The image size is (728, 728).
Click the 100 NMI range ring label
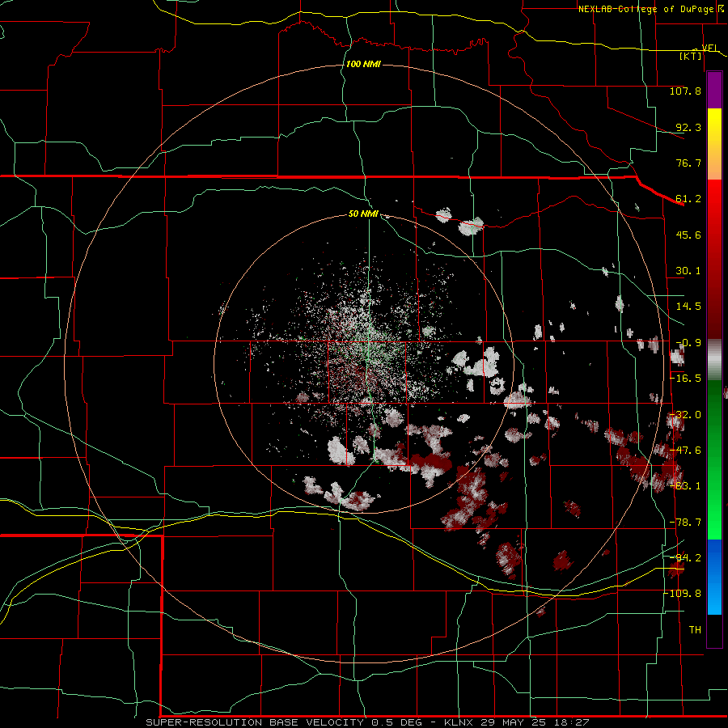pyautogui.click(x=363, y=64)
